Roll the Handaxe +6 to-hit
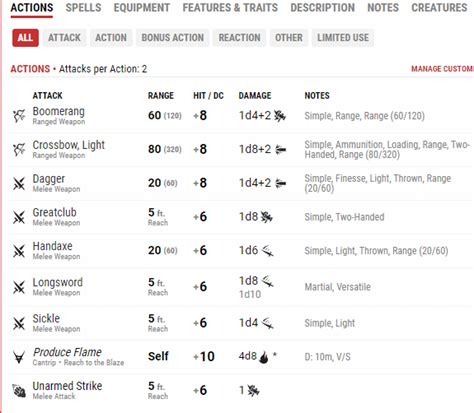Screen dimensions: 474x413 click(x=200, y=250)
